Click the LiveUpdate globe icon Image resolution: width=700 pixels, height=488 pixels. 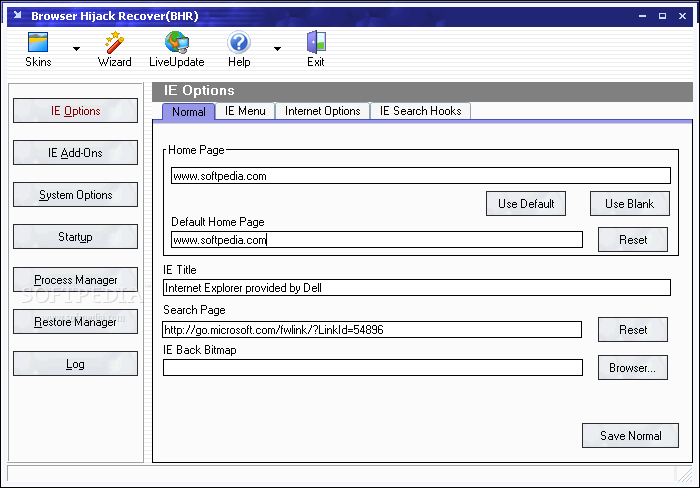click(177, 42)
